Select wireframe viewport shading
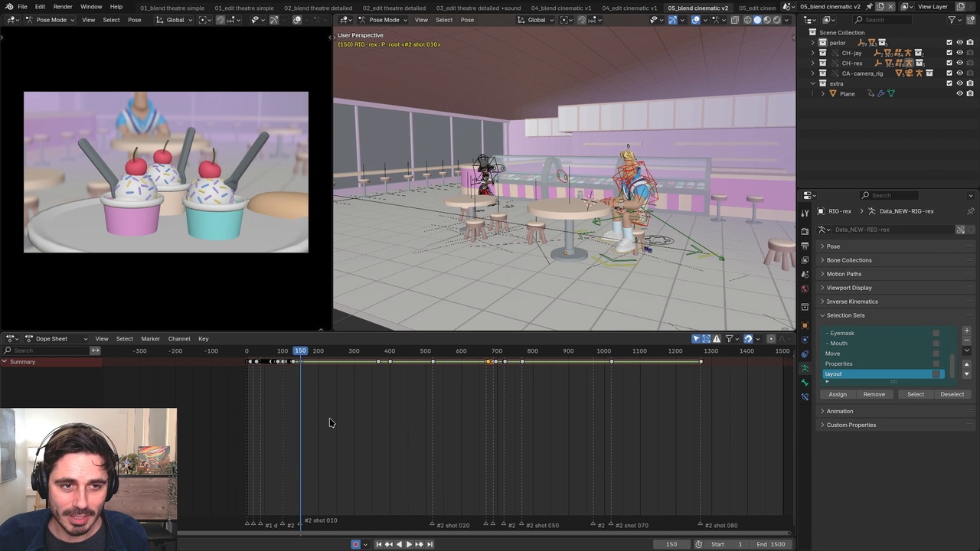980x551 pixels. tap(747, 20)
